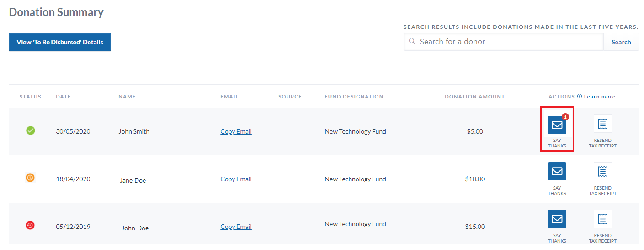Screen dimensions: 644x250
Task: Click the EMAIL column header
Action: [x=229, y=97]
